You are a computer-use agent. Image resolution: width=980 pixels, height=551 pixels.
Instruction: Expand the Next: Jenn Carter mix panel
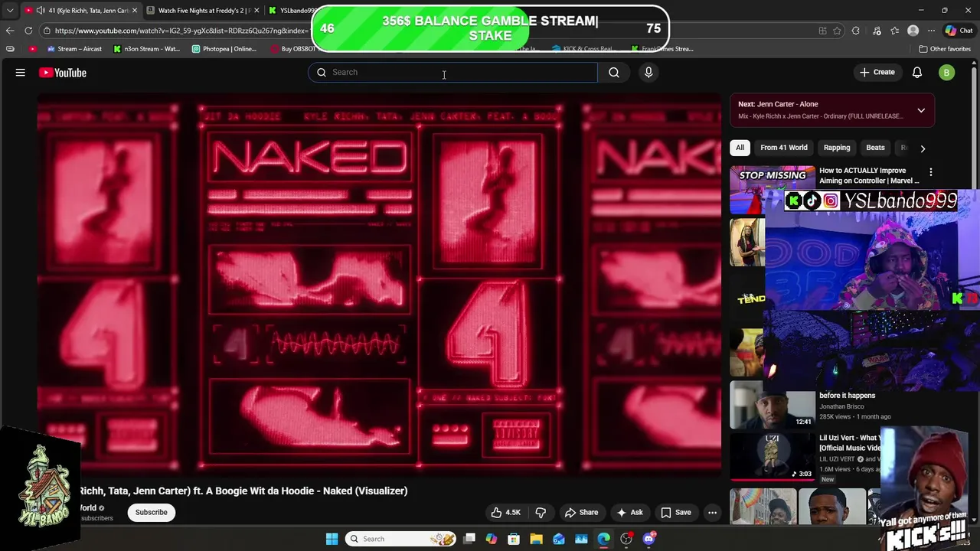pyautogui.click(x=921, y=110)
